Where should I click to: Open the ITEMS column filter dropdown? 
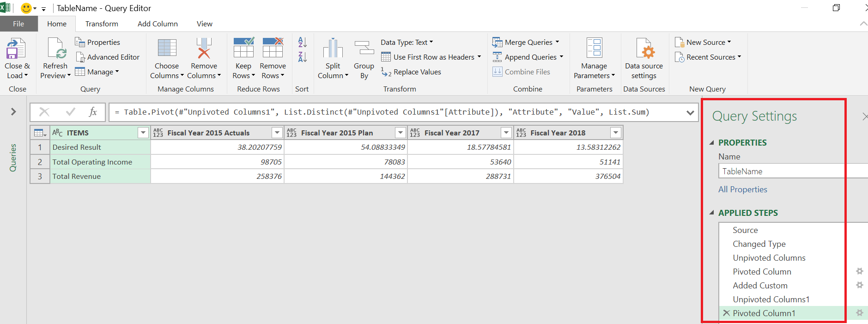coord(143,133)
